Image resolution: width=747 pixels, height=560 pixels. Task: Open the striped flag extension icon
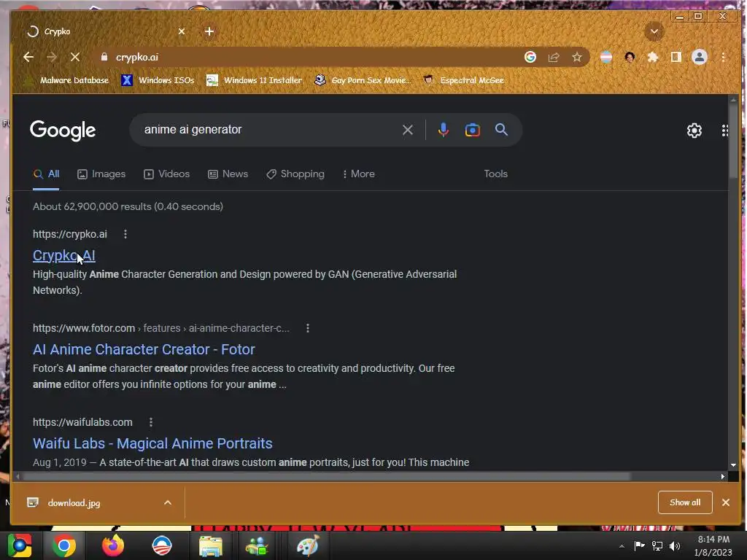[606, 57]
